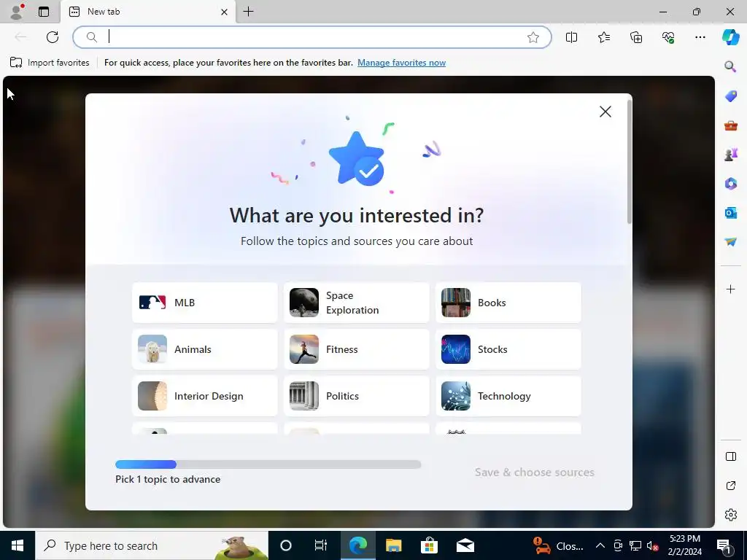Open muted volume icon in tray
This screenshot has width=747, height=560.
tap(652, 545)
